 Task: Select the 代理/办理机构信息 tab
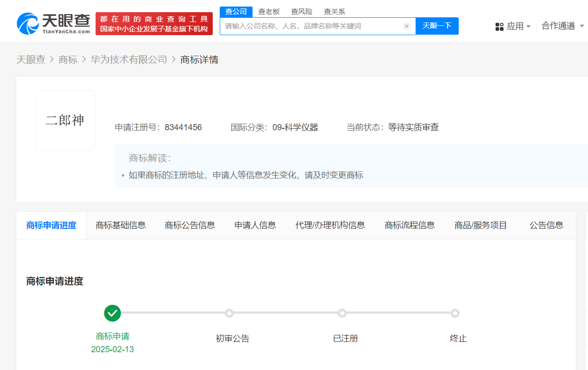pyautogui.click(x=330, y=225)
